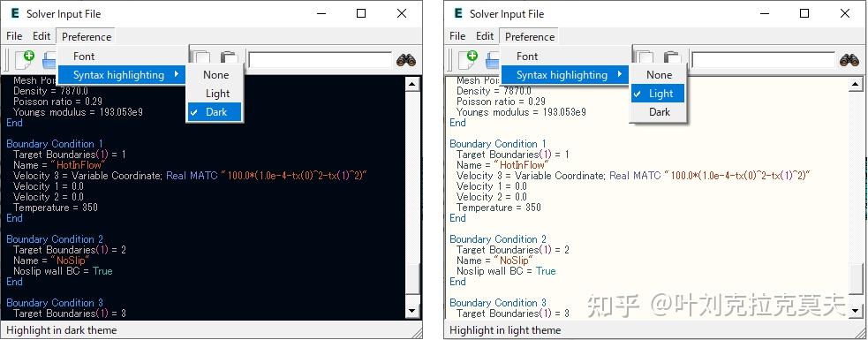Choose Font in dark-theme window's Preference menu
868x340 pixels.
123,57
